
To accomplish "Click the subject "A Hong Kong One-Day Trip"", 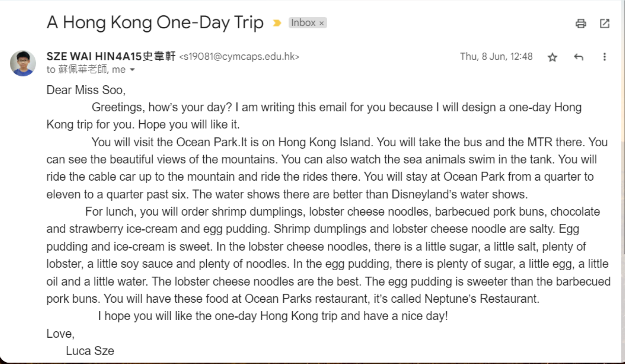I will coord(155,23).
